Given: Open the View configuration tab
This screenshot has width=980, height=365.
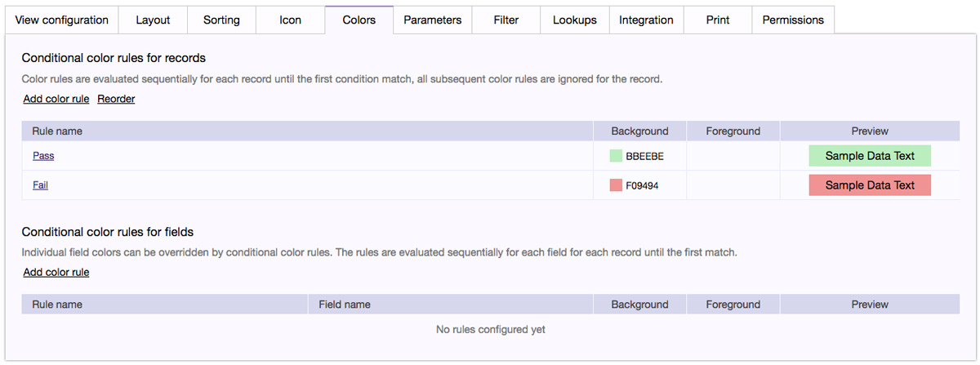Looking at the screenshot, I should click(62, 20).
